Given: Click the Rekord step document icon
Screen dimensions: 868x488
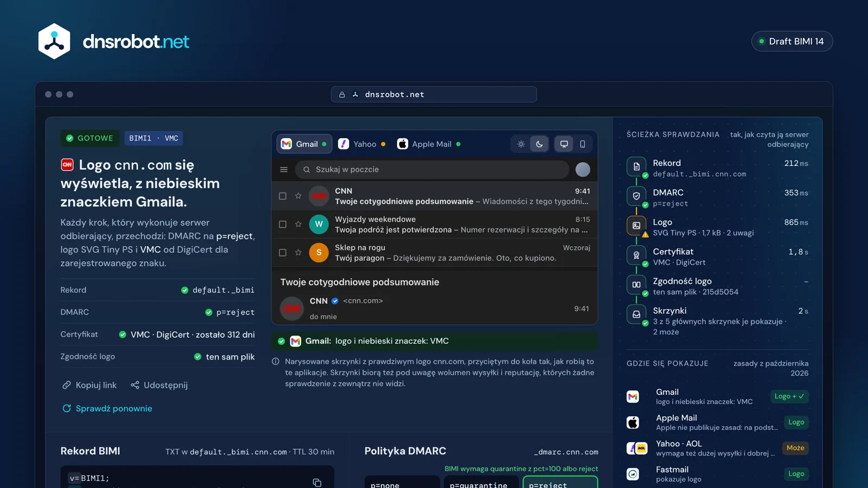Looking at the screenshot, I should (x=636, y=166).
